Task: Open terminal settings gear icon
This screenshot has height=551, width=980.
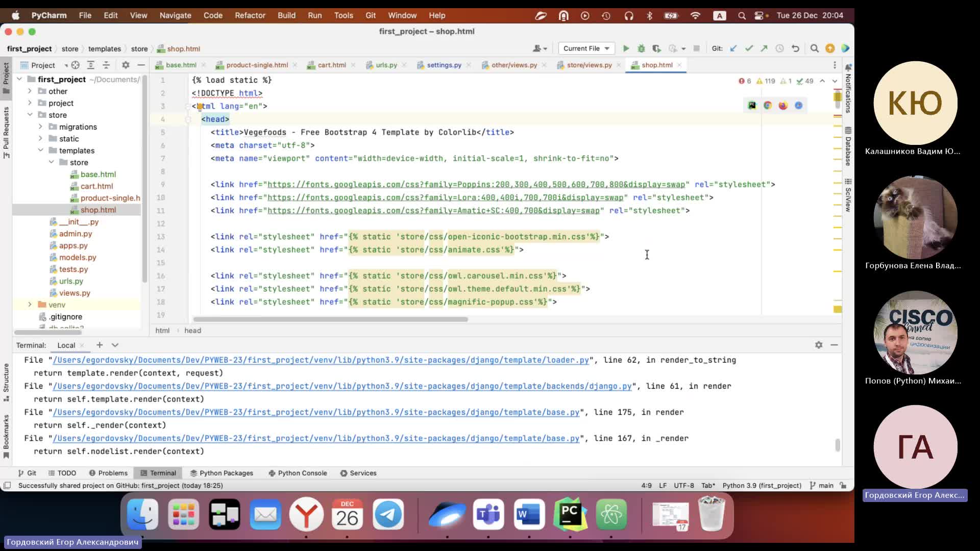Action: coord(819,345)
